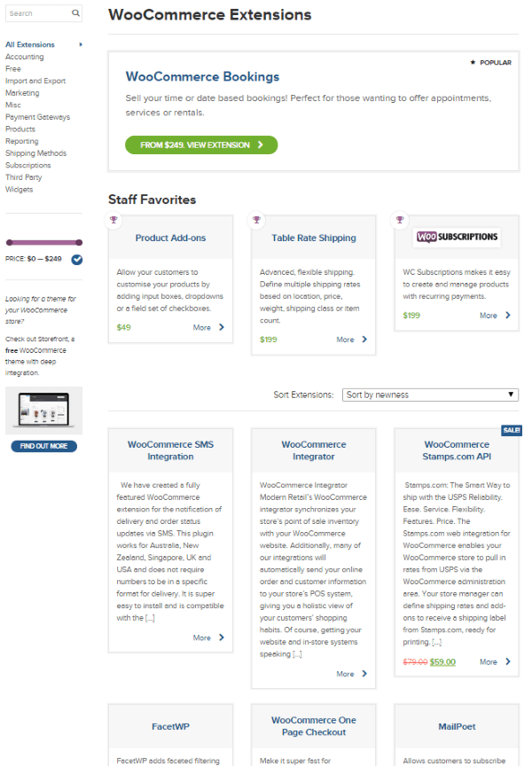Select the Shipping Methods category
The width and height of the screenshot is (532, 766).
[35, 153]
